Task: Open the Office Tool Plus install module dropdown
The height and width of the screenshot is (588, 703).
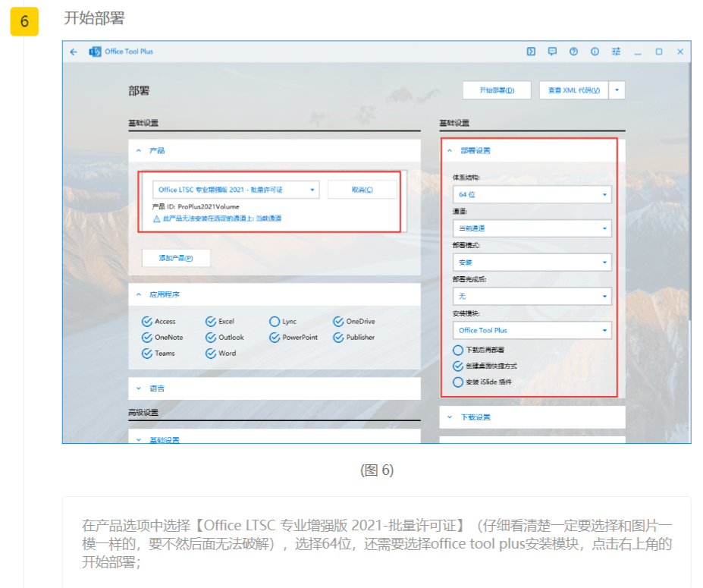Action: [532, 331]
